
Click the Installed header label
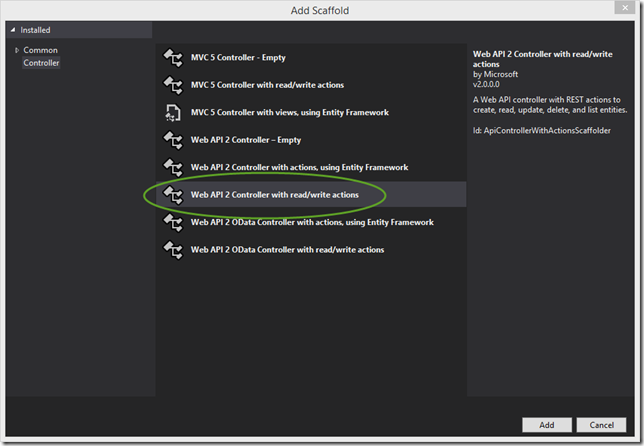click(x=35, y=30)
